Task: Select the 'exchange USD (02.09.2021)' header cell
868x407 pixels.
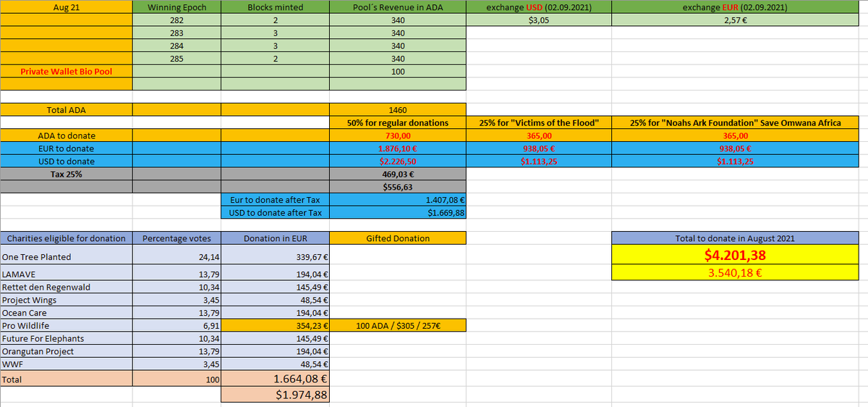Action: click(x=539, y=7)
